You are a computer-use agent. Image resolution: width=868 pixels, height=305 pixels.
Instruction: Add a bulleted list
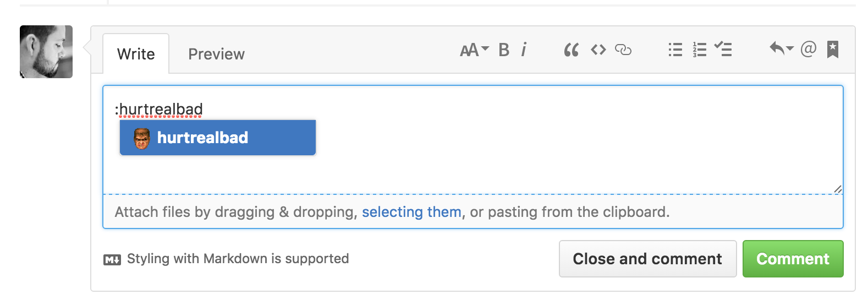(x=675, y=50)
